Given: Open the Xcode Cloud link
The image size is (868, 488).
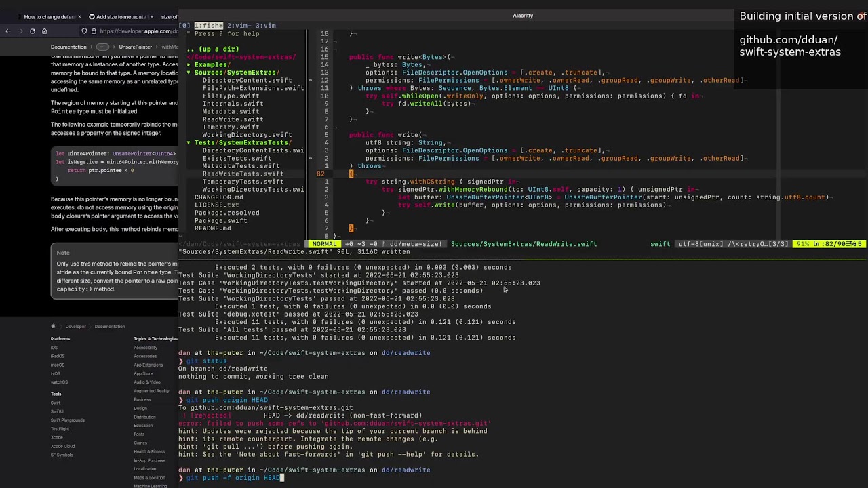Looking at the screenshot, I should (62, 446).
